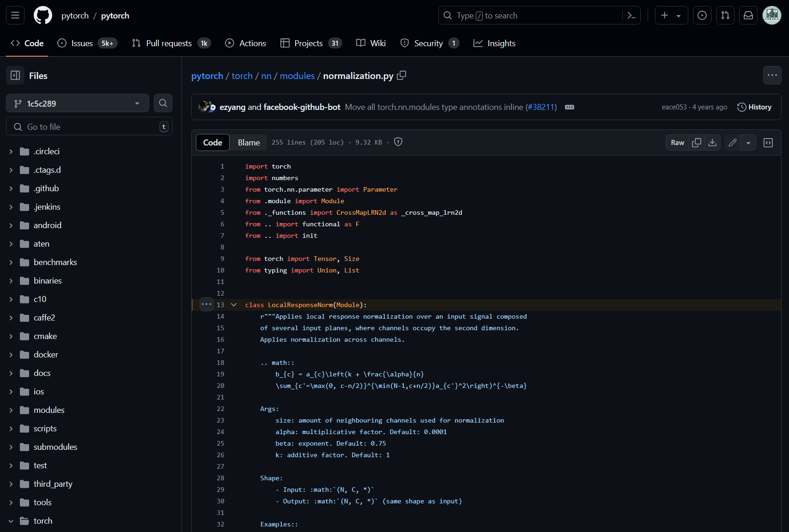Select line number 22
This screenshot has width=789, height=532.
[x=220, y=409]
